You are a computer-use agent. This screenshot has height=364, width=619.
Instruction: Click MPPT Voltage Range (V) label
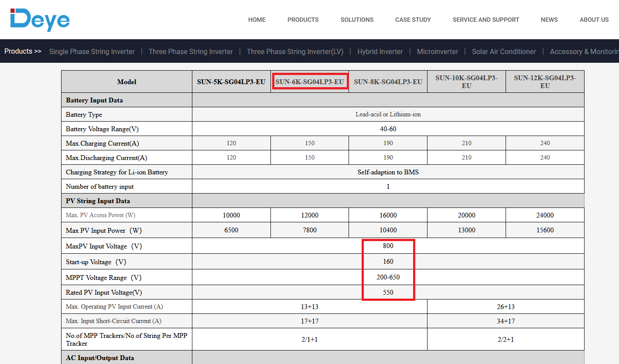point(103,278)
